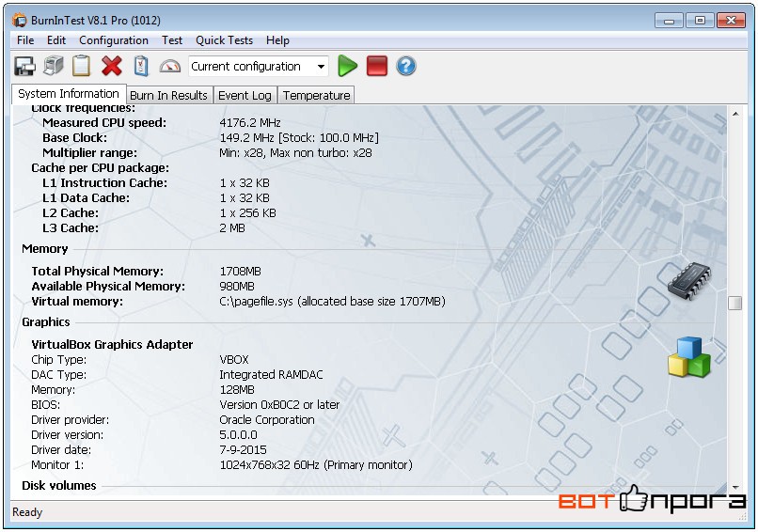Click the Available Physical Memory value 980MB
The image size is (758, 532).
coord(237,286)
